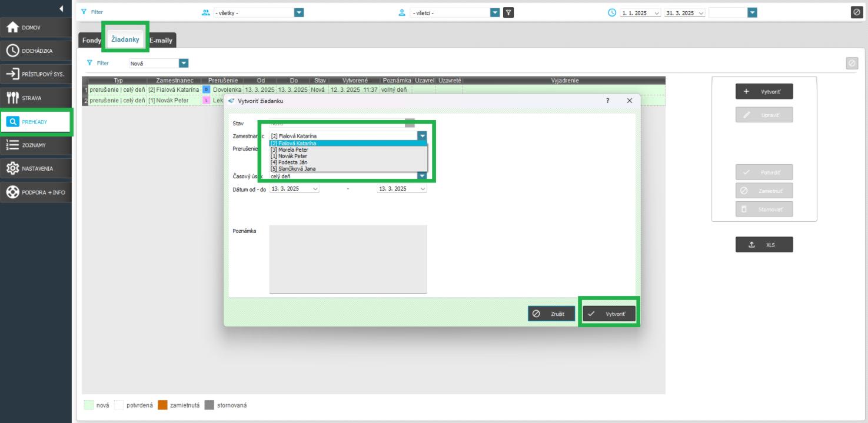Open the Nová status filter dropdown
Image resolution: width=868 pixels, height=423 pixels.
[184, 63]
